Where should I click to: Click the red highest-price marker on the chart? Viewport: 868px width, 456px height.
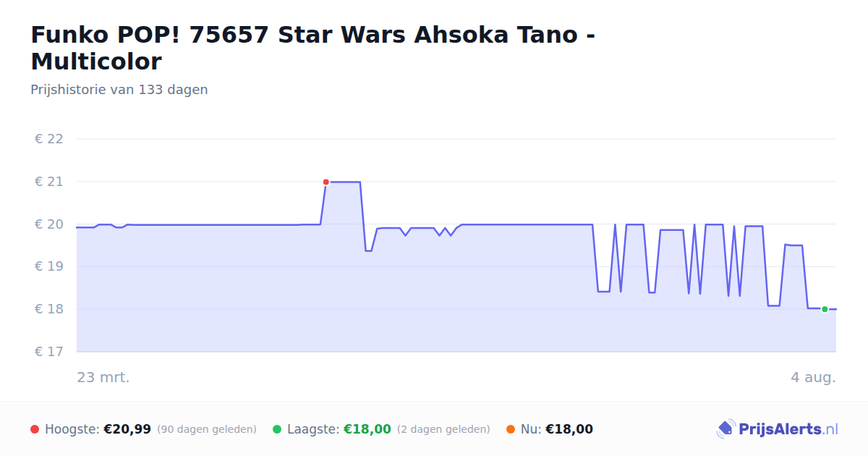tap(325, 182)
